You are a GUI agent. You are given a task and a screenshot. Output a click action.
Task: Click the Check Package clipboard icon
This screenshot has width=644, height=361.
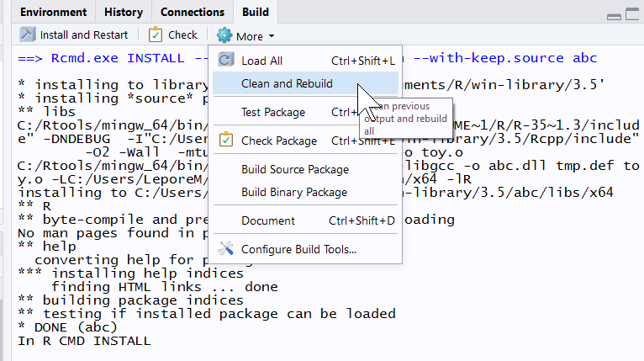pyautogui.click(x=226, y=140)
